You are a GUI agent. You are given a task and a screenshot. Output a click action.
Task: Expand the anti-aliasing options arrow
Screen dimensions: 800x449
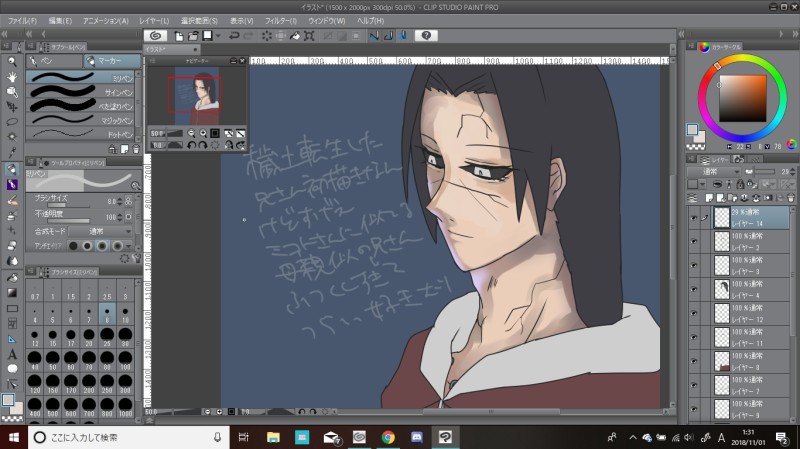click(x=129, y=246)
